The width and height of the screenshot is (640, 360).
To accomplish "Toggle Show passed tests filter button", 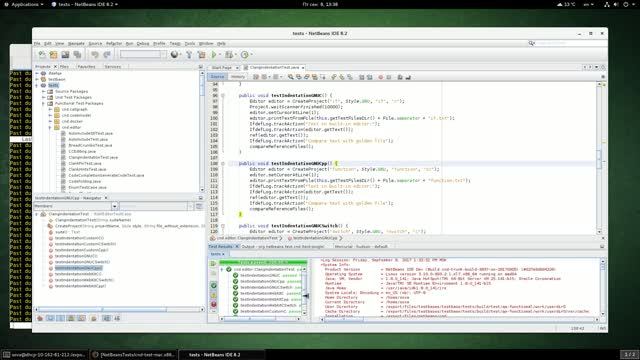I will click(x=213, y=286).
